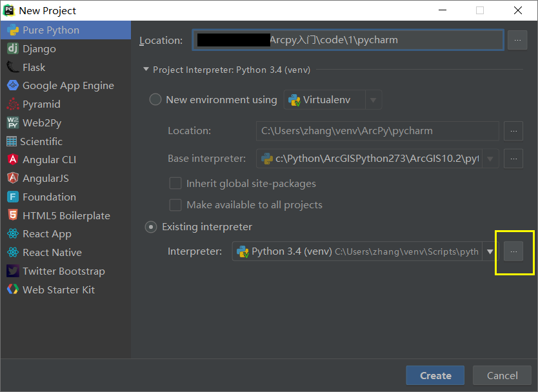Minimize the New Project window
The image size is (538, 392).
pos(443,10)
